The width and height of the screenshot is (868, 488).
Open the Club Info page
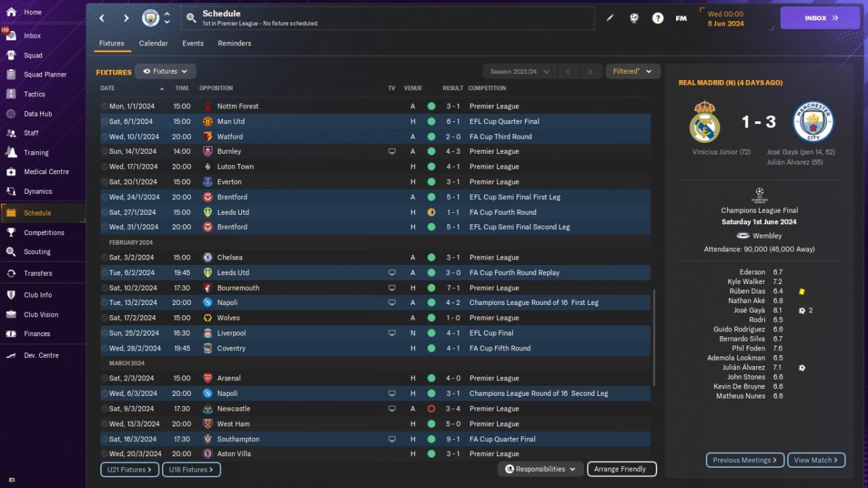click(x=37, y=295)
